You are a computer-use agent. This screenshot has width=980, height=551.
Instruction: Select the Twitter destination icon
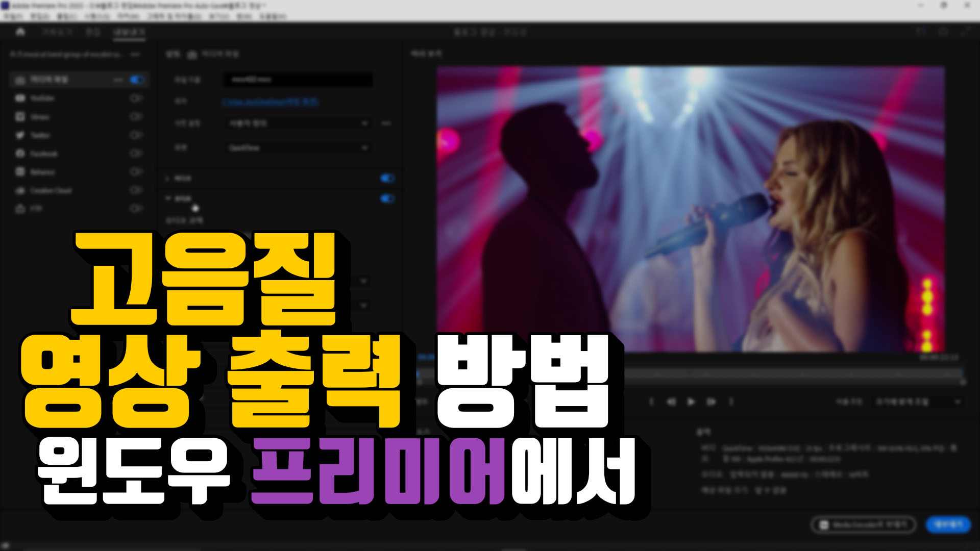tap(20, 135)
